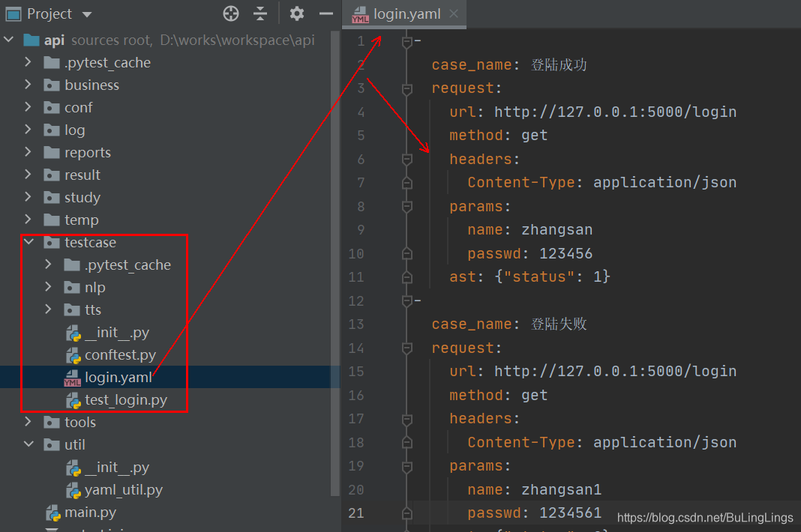Click Python icon of util __init__.py
801x532 pixels.
[73, 468]
